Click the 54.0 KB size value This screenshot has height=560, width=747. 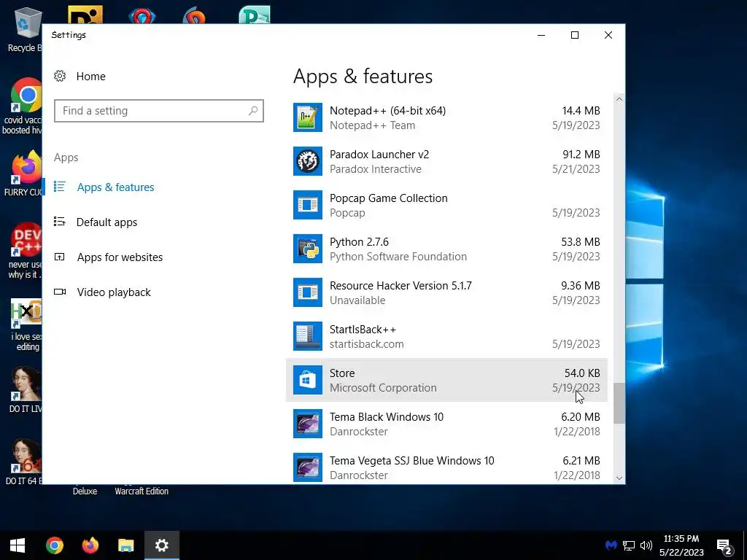point(582,373)
